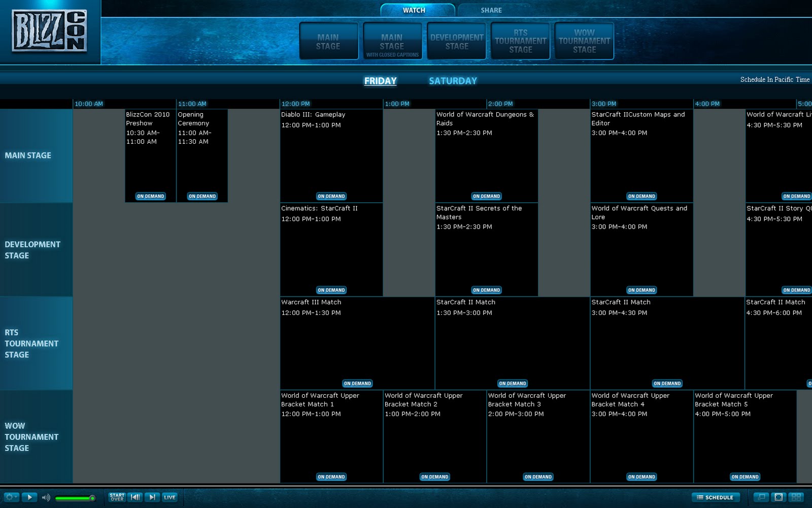
Task: Skip back with the previous-track icon
Action: 135,497
